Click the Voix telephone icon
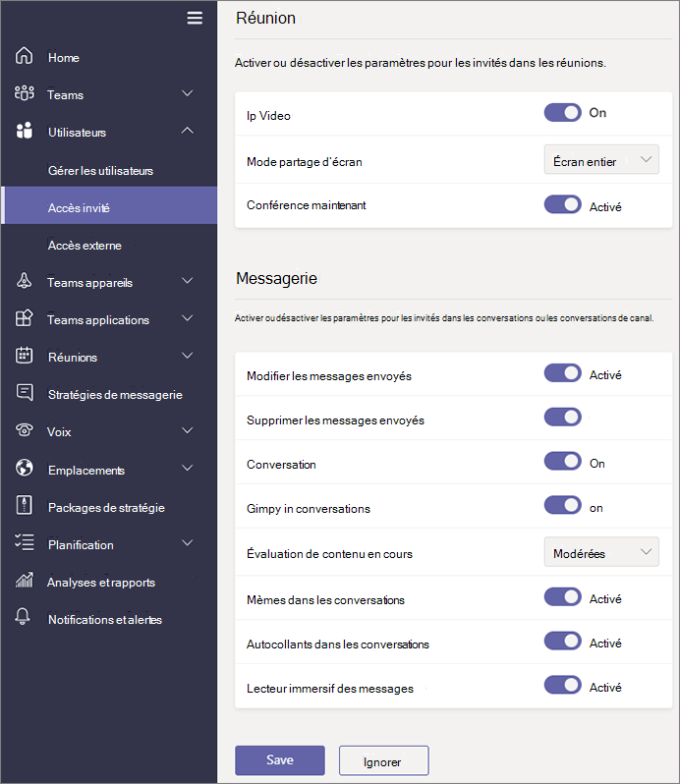Image resolution: width=680 pixels, height=784 pixels. point(25,431)
